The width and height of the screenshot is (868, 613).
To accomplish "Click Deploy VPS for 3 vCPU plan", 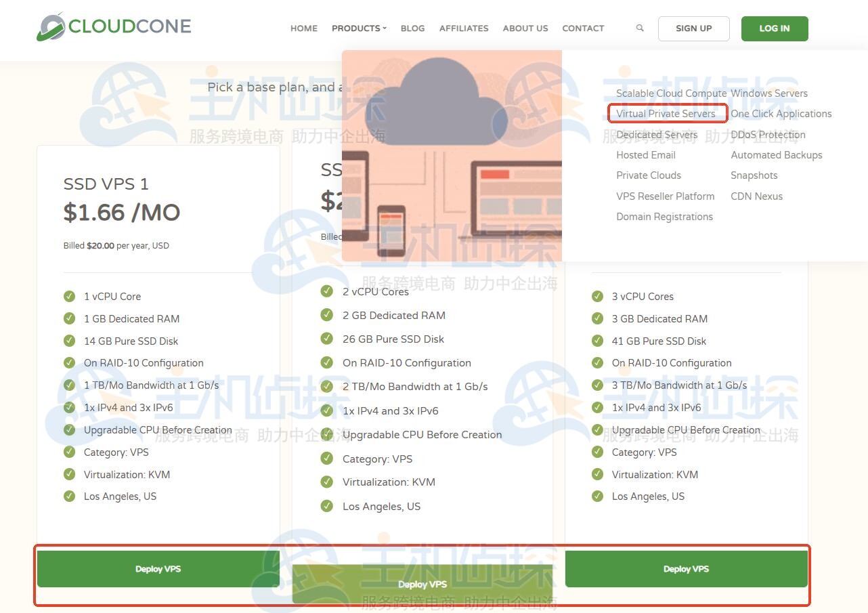I will (x=686, y=569).
